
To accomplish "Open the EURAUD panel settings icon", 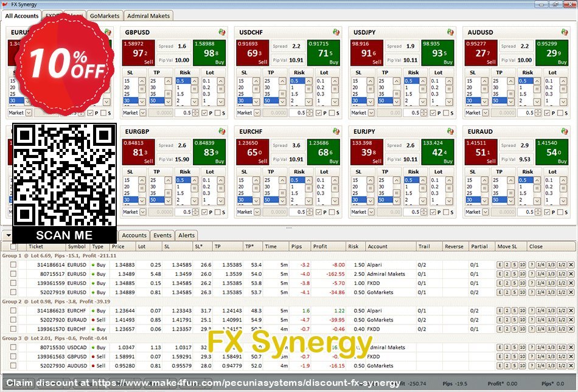I will click(565, 131).
